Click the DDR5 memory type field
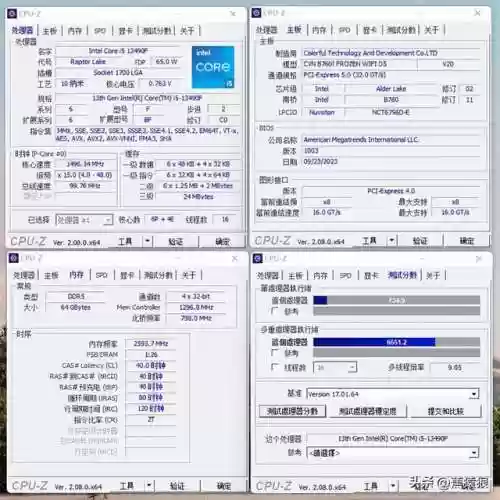 coord(76,296)
